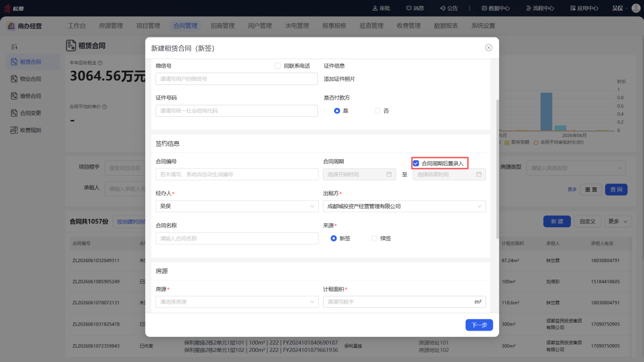This screenshot has height=362, width=644.
Task: Click the 合同名称 input field
Action: click(237, 238)
